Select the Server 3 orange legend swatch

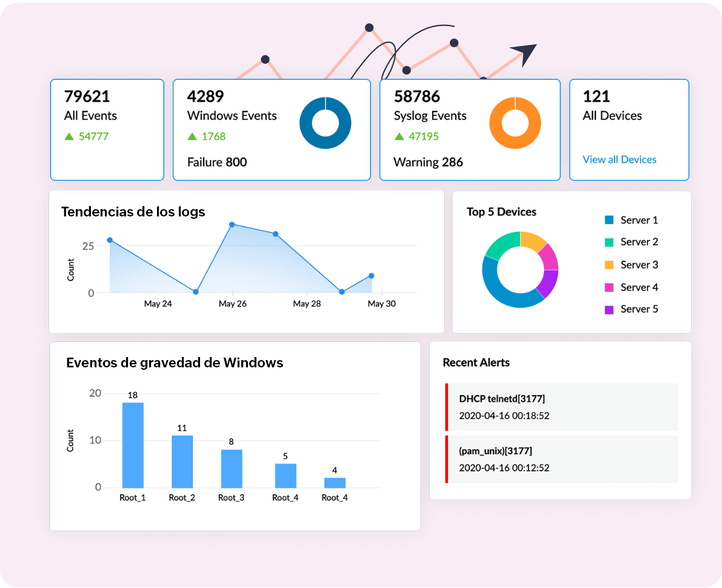[x=609, y=265]
